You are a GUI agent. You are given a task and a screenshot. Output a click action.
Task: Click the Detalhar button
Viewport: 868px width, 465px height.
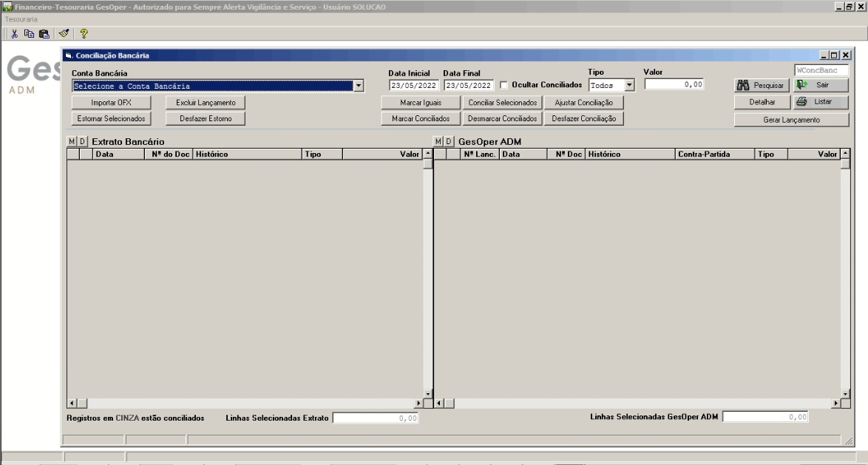[762, 102]
